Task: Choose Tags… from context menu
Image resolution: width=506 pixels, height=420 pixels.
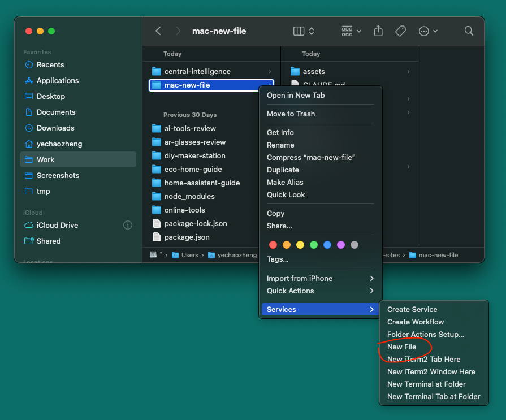Action: click(320, 259)
